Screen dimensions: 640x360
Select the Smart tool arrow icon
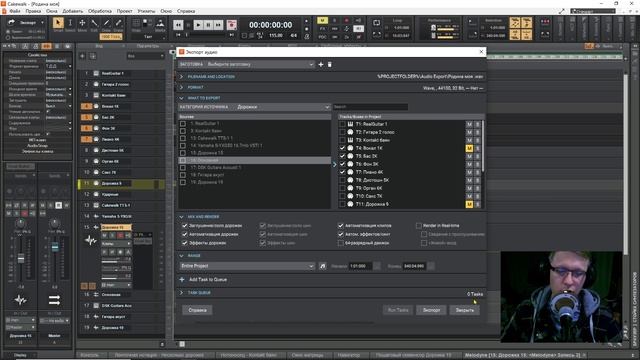[x=58, y=23]
